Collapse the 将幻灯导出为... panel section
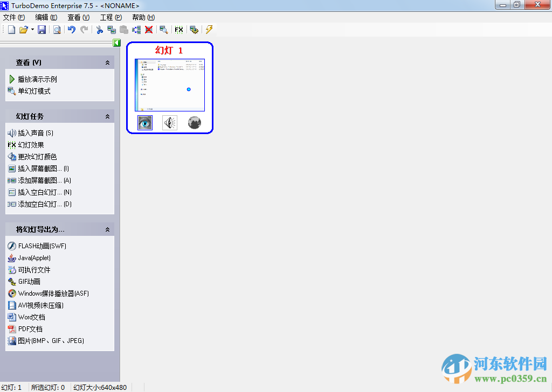 pos(107,229)
